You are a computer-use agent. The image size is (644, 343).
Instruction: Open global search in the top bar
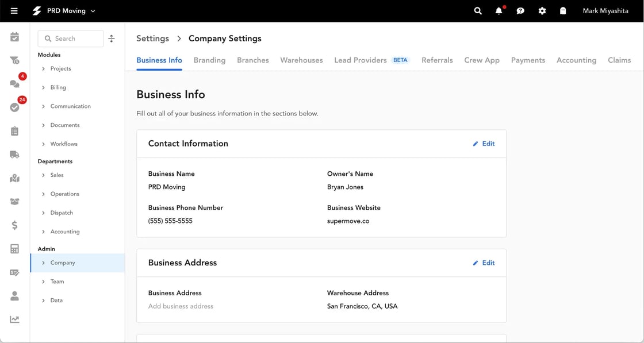click(477, 10)
